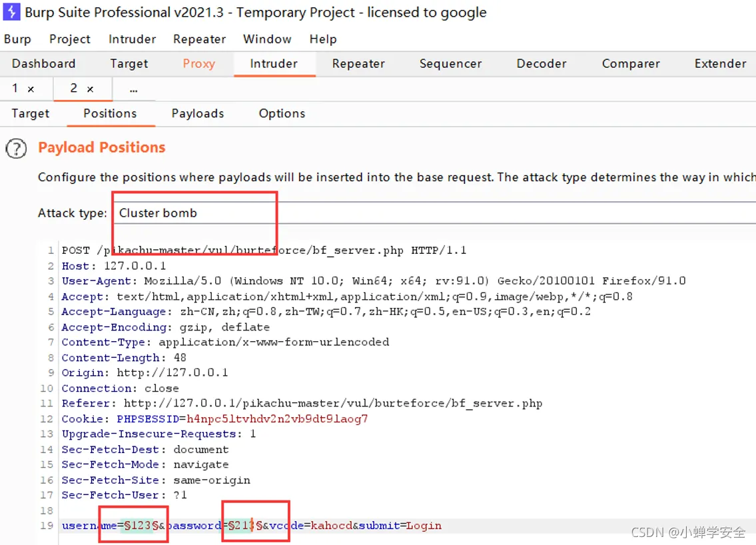Click the submit=Login parameter
Viewport: 756px width, 545px height.
400,525
